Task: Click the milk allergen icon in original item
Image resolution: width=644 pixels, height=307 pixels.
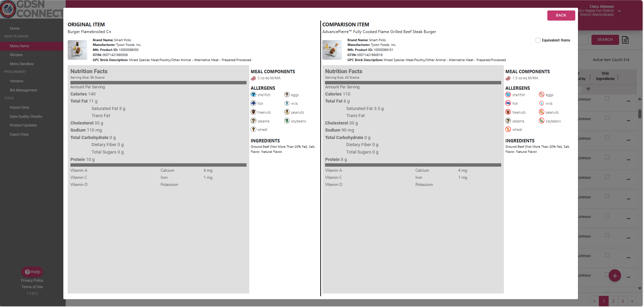Action: tap(287, 103)
